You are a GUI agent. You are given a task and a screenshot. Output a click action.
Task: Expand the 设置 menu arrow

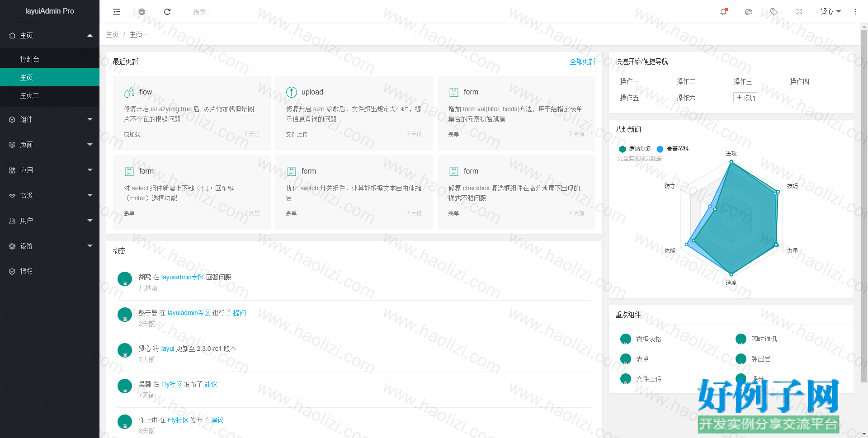pyautogui.click(x=90, y=246)
